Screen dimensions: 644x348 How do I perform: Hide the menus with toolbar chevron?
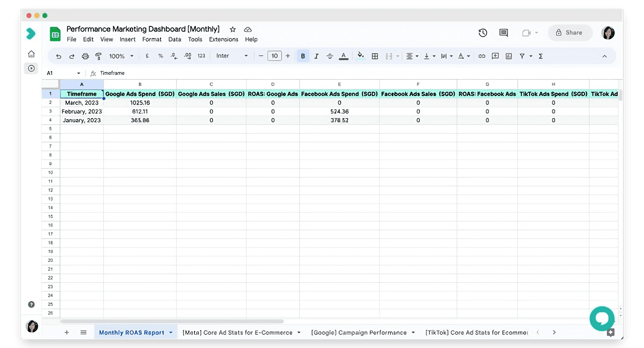[604, 56]
